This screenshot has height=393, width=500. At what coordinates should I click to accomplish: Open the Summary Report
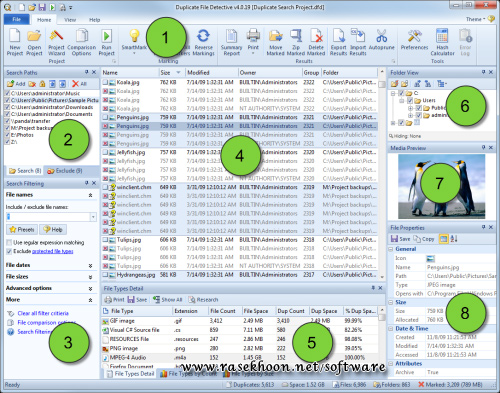point(231,43)
